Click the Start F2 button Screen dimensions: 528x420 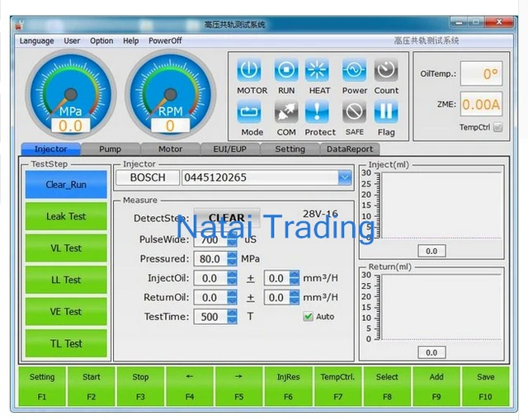pyautogui.click(x=92, y=386)
